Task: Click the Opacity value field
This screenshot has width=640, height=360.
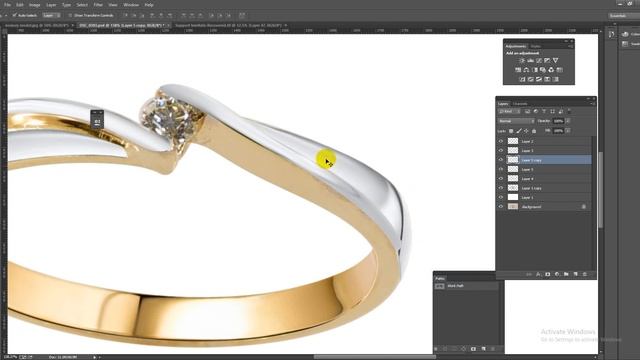Action: [558, 121]
